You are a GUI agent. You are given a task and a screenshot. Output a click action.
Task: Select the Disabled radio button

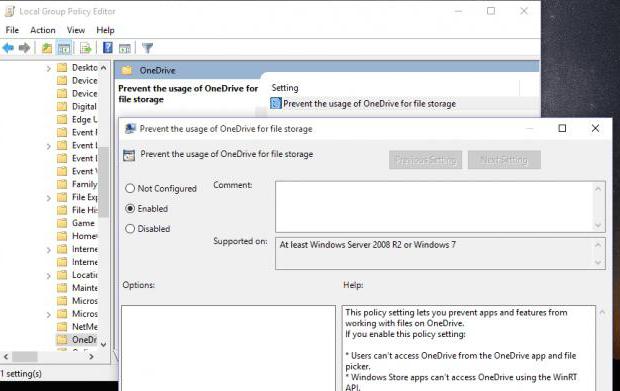click(x=130, y=229)
